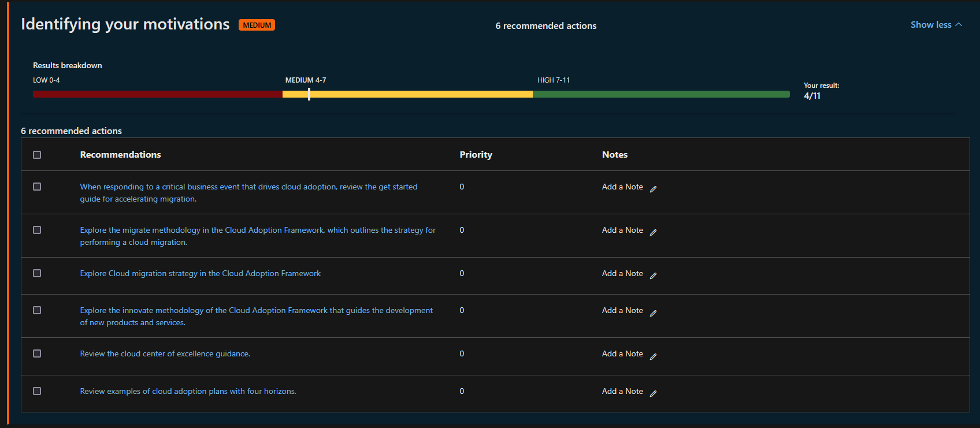The width and height of the screenshot is (980, 428).
Task: Click the 'Results breakdown' label
Action: click(x=68, y=65)
